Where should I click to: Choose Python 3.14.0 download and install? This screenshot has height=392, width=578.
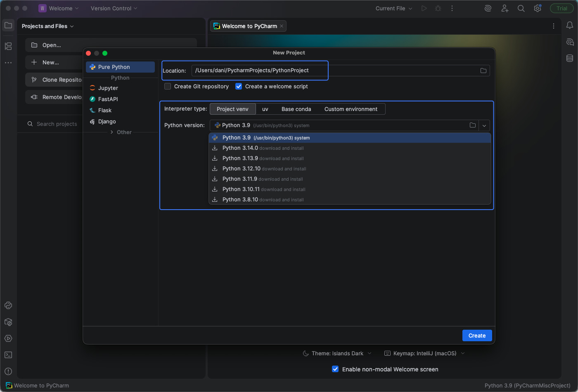click(x=350, y=148)
